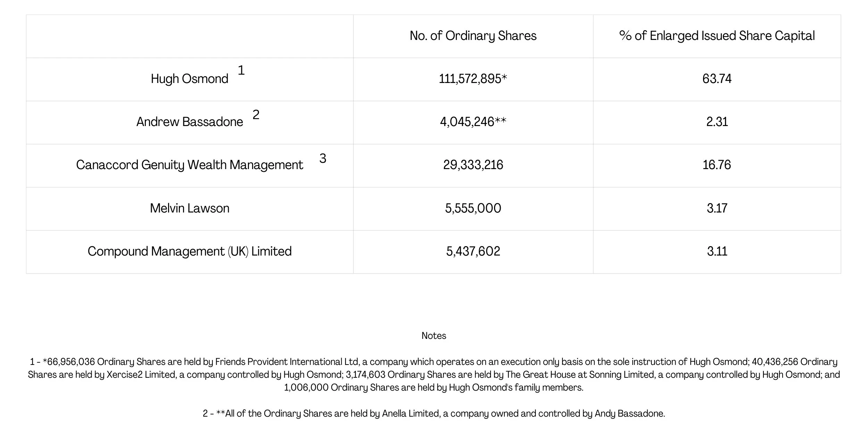This screenshot has width=868, height=434.
Task: Click Compound Management (UK) Limited cell
Action: coord(189,251)
